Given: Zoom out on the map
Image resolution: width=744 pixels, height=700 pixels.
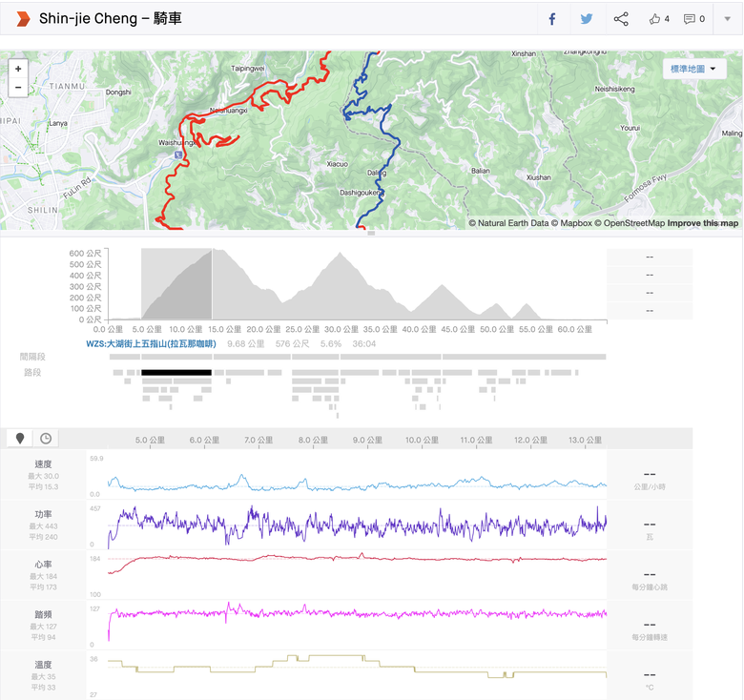Looking at the screenshot, I should point(18,88).
